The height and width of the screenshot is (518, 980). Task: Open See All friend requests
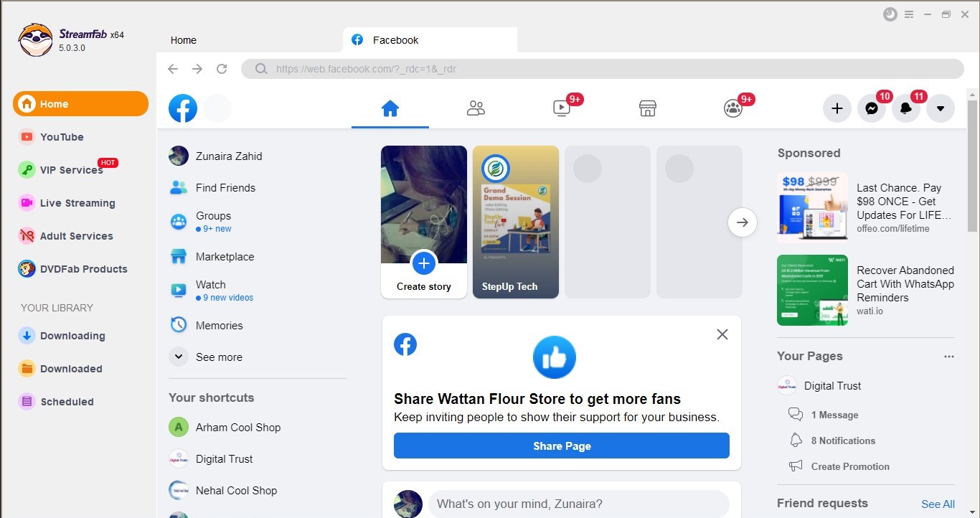click(x=938, y=504)
